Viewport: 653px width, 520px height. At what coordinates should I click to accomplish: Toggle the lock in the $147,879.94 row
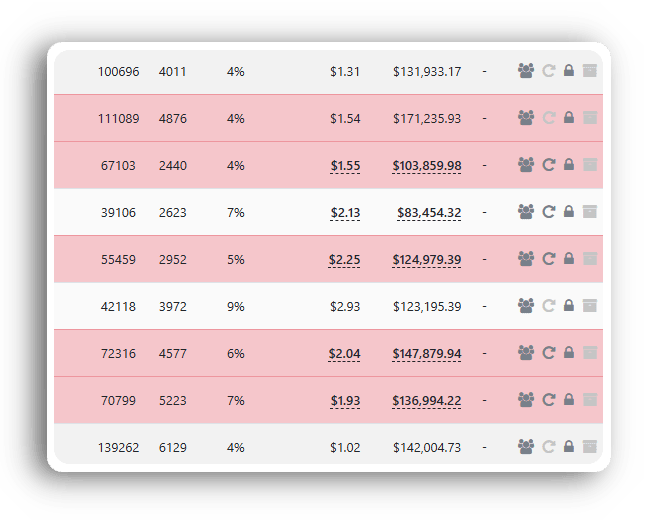point(569,353)
